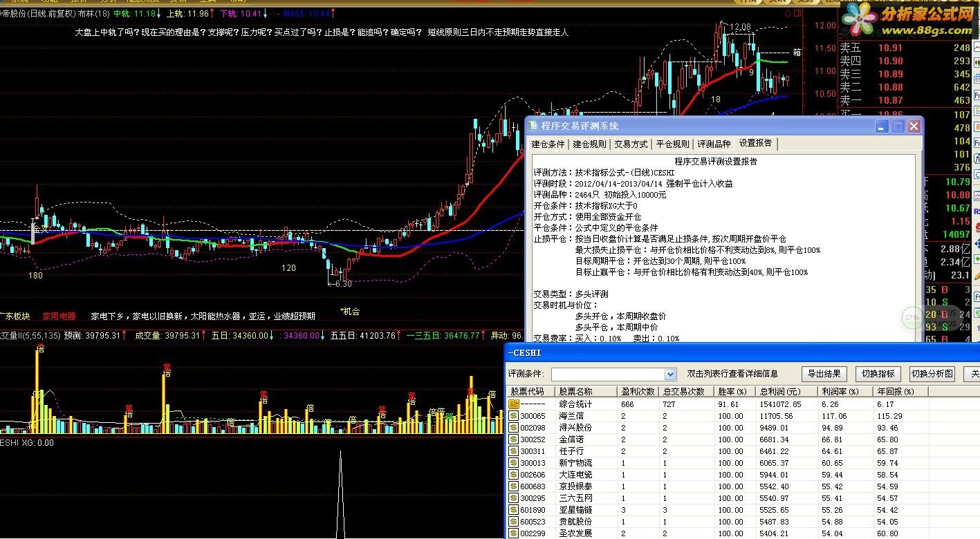Click the dollar icon for stock 300065

pyautogui.click(x=514, y=416)
